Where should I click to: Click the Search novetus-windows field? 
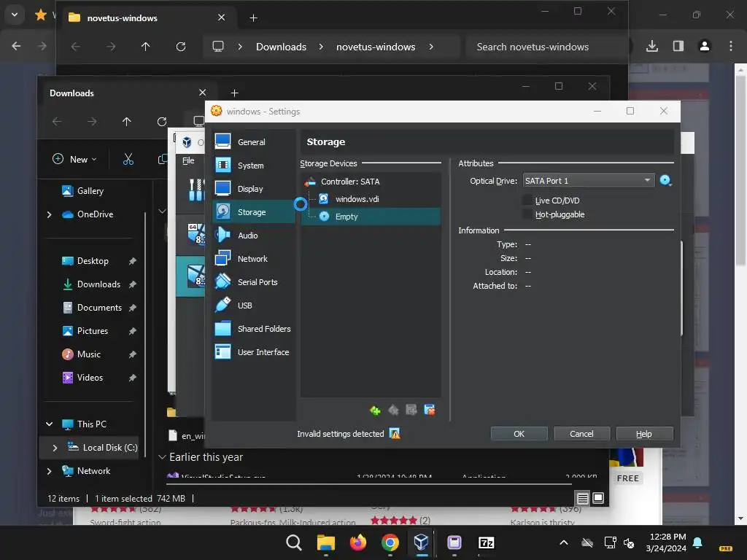click(546, 47)
